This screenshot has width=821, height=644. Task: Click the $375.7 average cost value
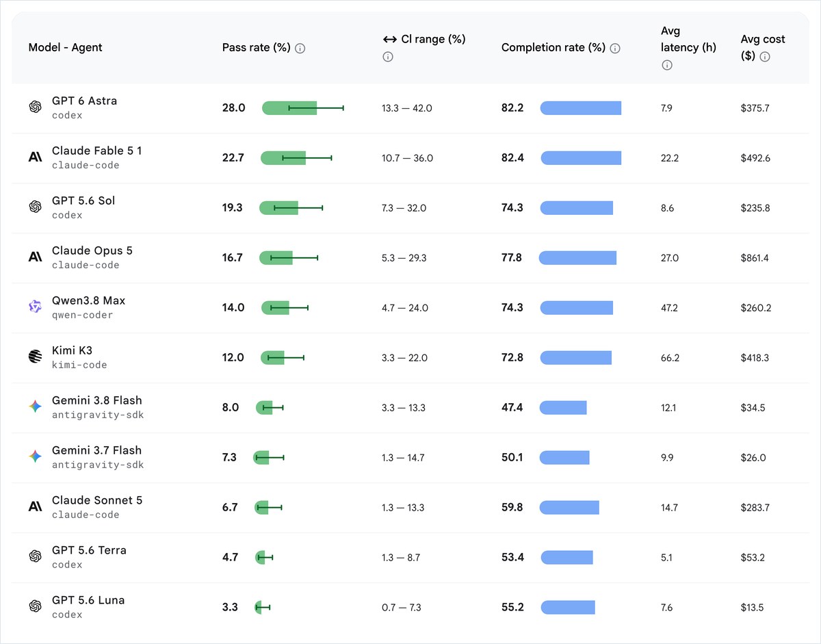point(755,108)
